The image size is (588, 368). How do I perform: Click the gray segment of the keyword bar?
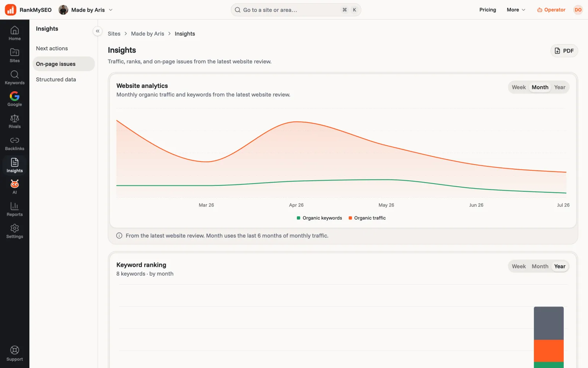tap(549, 323)
